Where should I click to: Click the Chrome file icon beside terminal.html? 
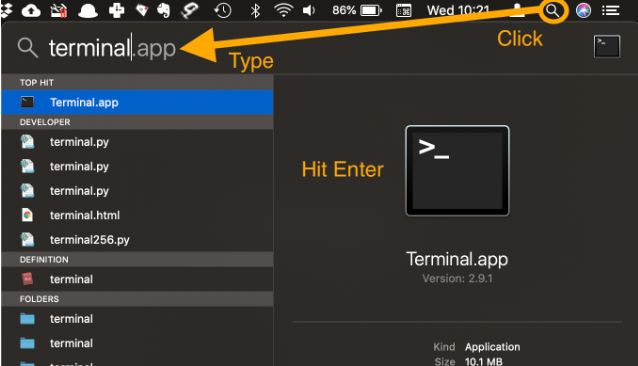coord(27,215)
